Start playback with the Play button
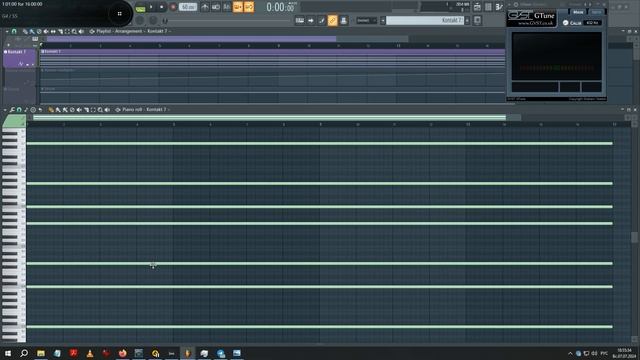640x360 pixels. [x=151, y=7]
